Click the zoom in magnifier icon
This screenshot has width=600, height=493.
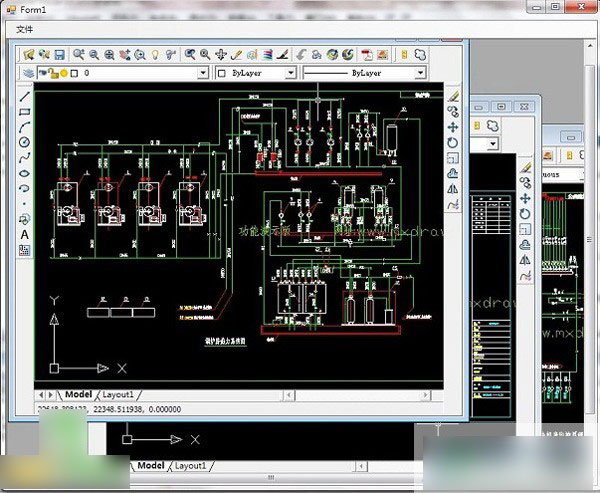pyautogui.click(x=79, y=55)
